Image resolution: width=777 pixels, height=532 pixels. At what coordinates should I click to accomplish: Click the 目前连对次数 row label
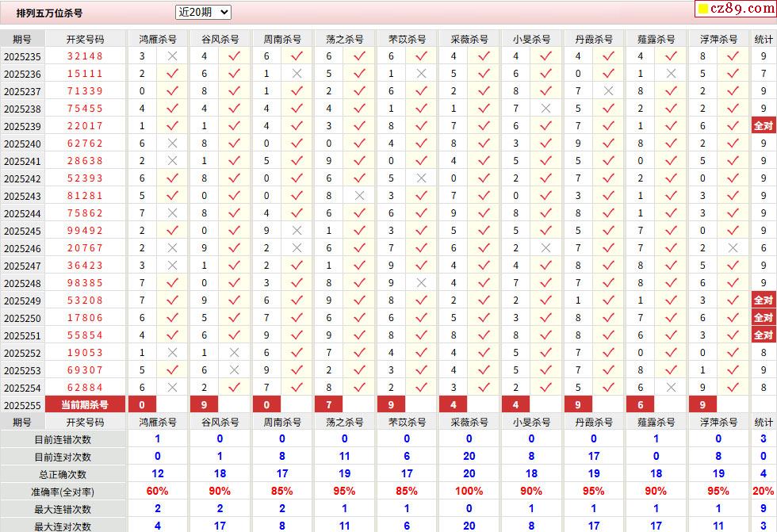click(x=63, y=457)
